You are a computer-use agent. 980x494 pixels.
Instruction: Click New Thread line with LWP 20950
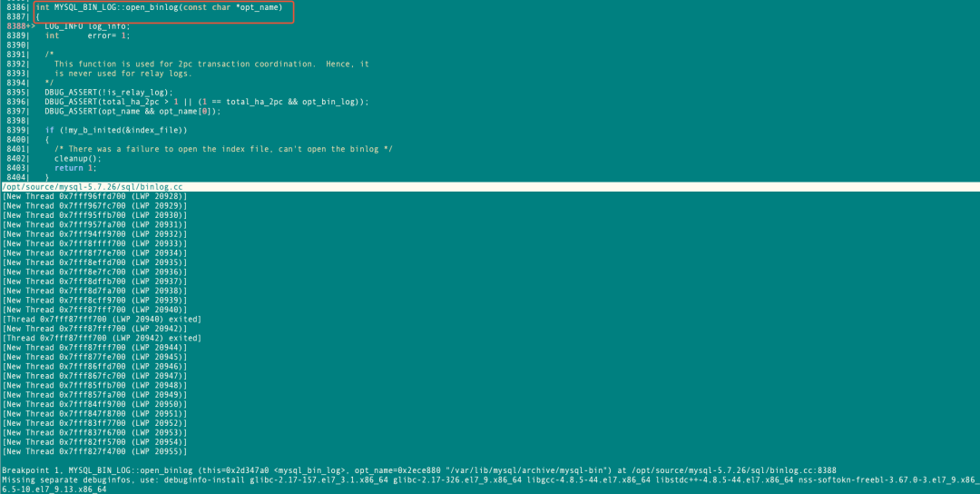pos(94,404)
